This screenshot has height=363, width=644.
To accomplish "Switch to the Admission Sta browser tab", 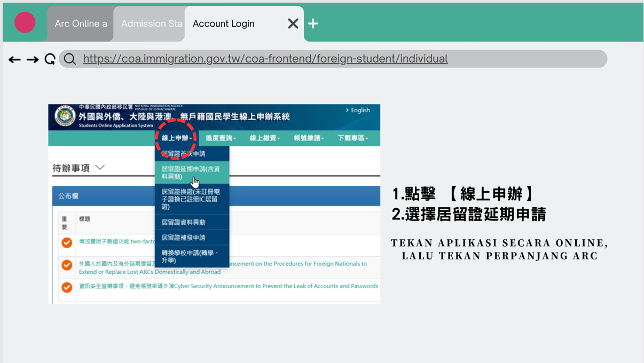I will coord(151,23).
